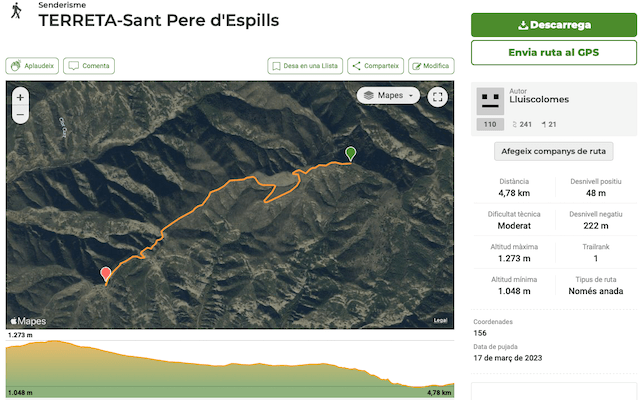640x400 pixels.
Task: Click Afegeix companys de ruta
Action: tap(554, 151)
